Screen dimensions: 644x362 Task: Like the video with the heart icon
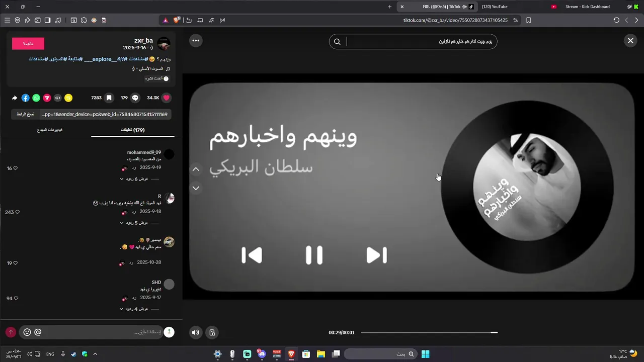(x=166, y=98)
